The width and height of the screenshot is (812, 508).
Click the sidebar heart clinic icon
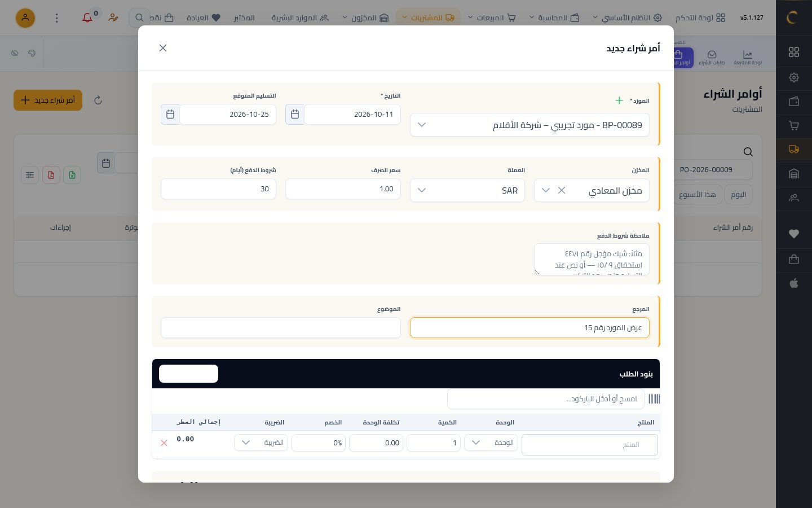click(x=794, y=234)
